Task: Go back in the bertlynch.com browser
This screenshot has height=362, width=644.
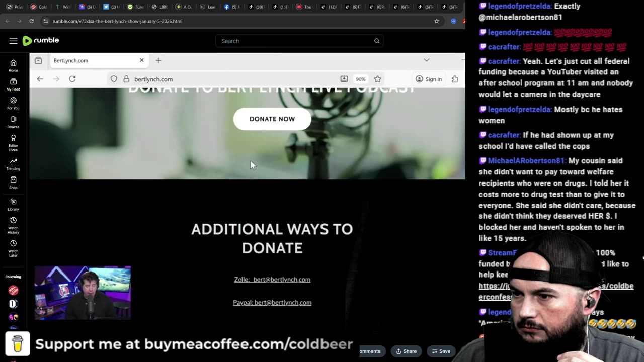Action: (40, 79)
